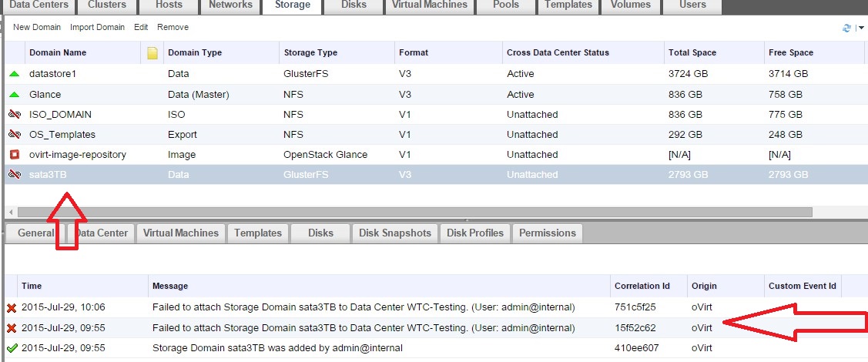Image resolution: width=868 pixels, height=362 pixels.
Task: Click the green checkmark icon for added event
Action: point(11,348)
